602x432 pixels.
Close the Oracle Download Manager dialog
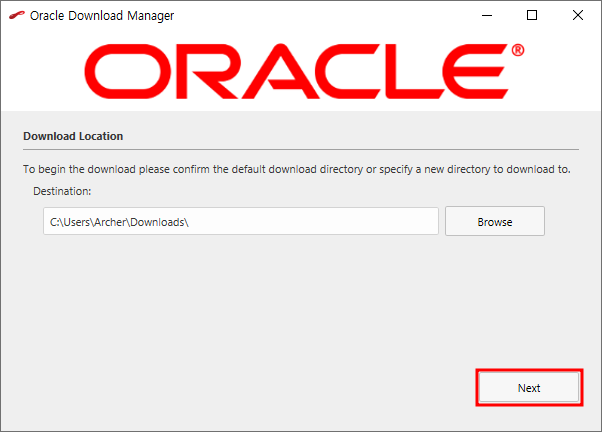(577, 15)
